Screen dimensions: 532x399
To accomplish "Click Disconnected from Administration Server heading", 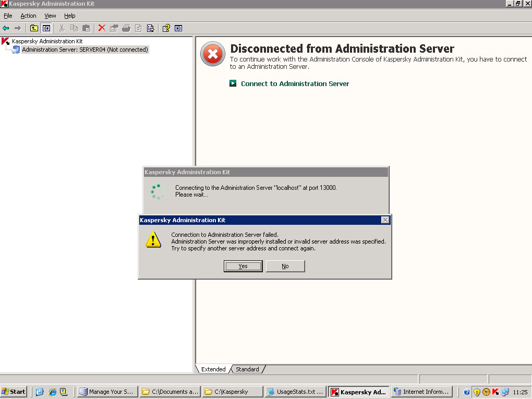I will 342,49.
